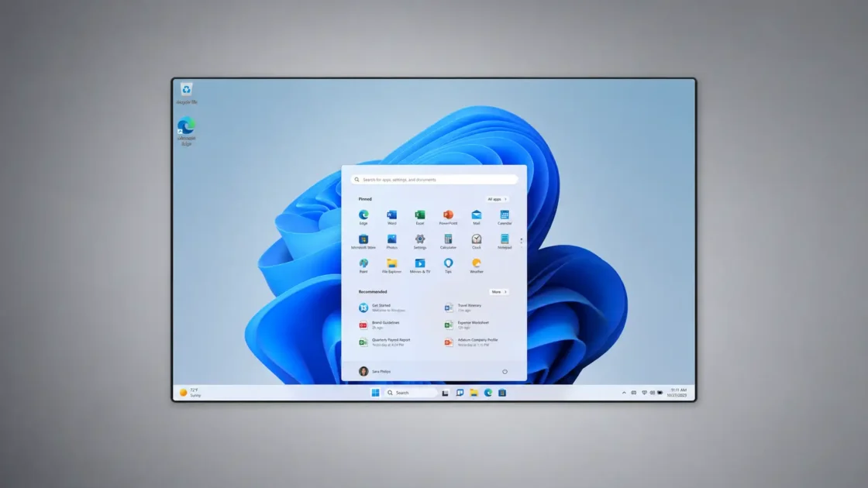This screenshot has width=868, height=488.
Task: Open File Explorer from the taskbar
Action: (x=474, y=393)
